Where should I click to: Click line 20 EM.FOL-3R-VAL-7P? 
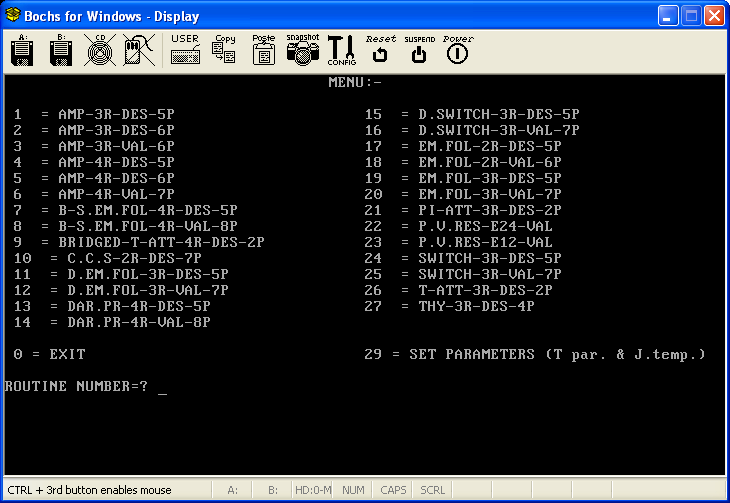point(463,194)
